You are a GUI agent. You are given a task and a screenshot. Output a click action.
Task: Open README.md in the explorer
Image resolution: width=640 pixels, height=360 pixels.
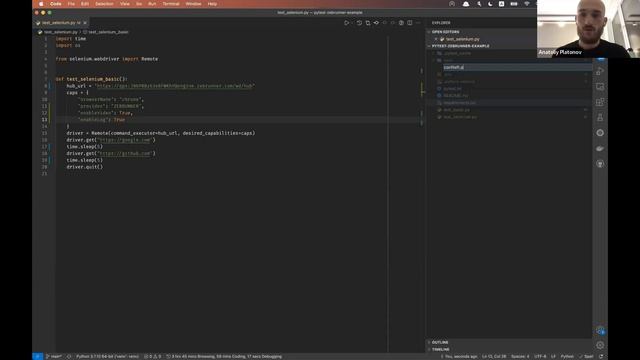click(456, 96)
